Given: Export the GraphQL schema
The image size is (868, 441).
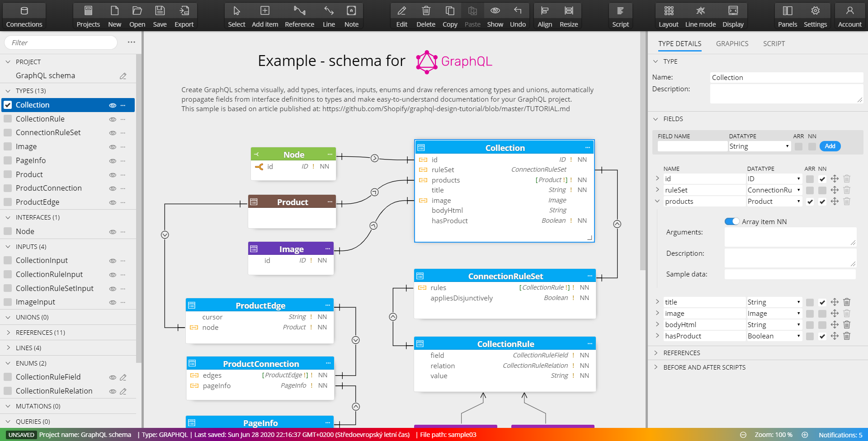Looking at the screenshot, I should pyautogui.click(x=184, y=15).
